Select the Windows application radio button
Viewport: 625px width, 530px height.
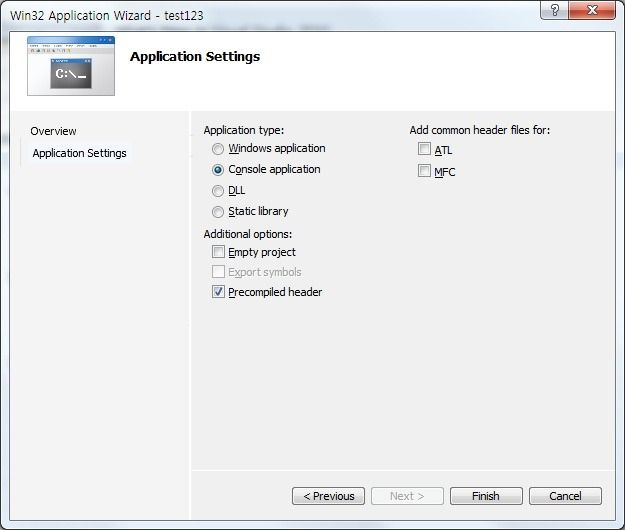[218, 149]
